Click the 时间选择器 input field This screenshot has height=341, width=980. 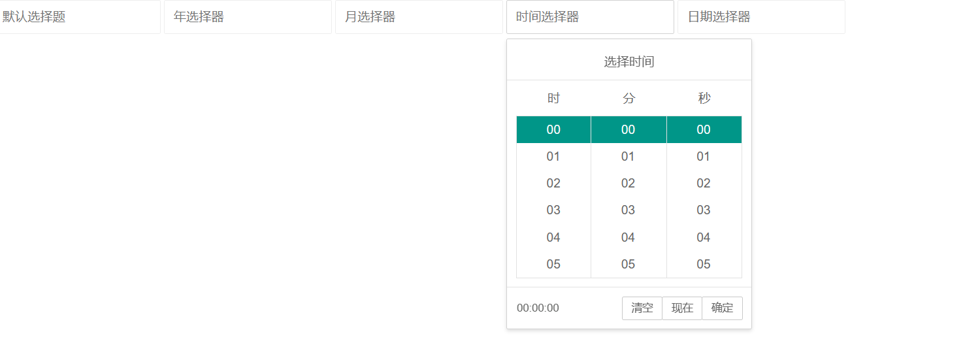(x=590, y=17)
